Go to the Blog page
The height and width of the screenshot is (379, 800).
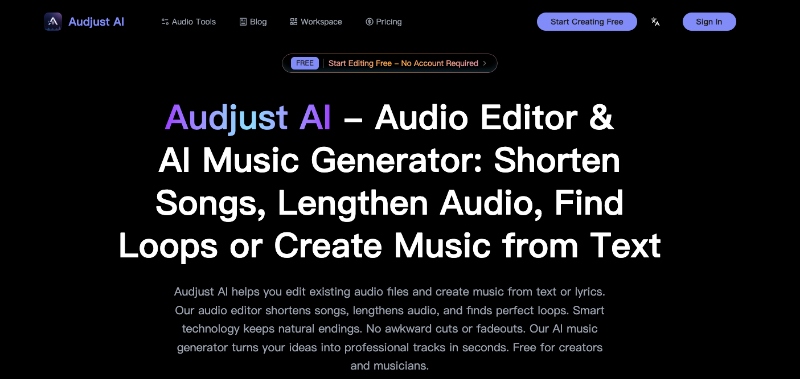pos(253,22)
